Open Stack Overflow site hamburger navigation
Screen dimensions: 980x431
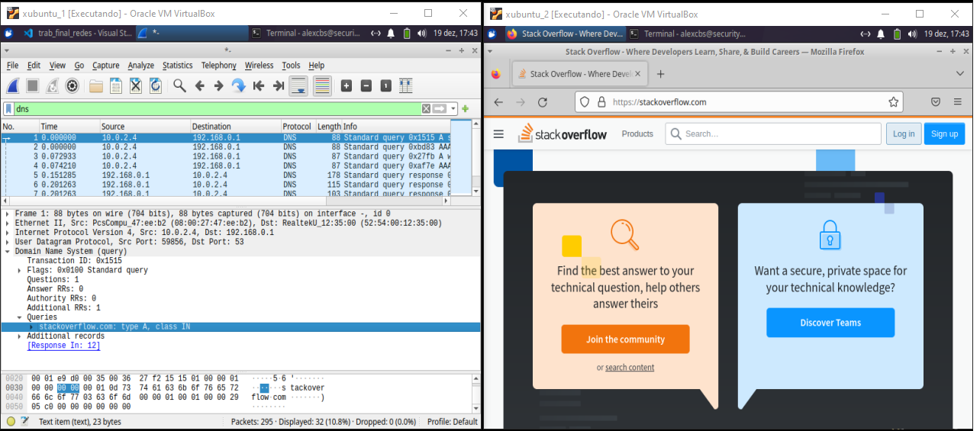point(498,134)
